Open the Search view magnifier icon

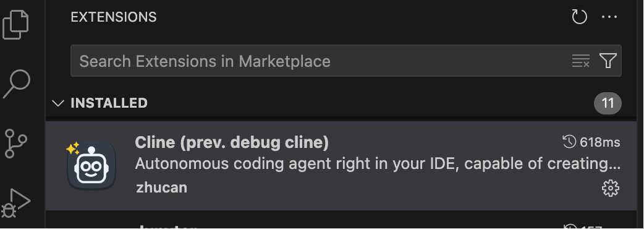[x=17, y=84]
